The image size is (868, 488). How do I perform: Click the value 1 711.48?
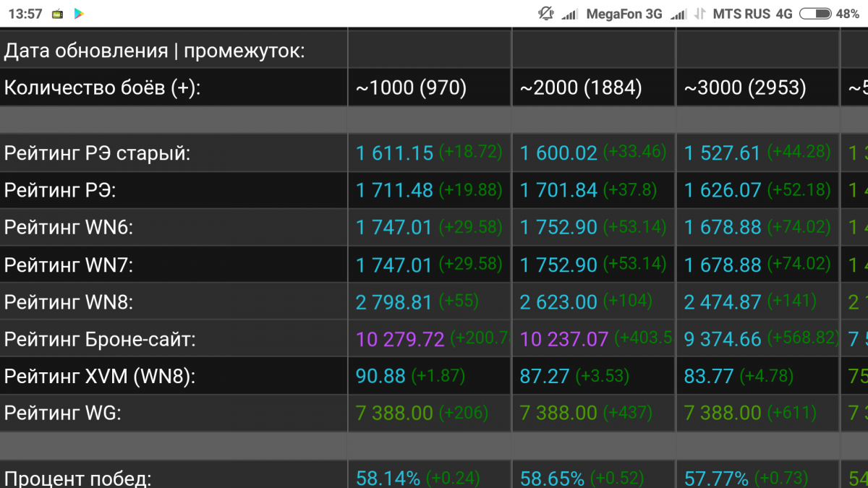point(394,190)
